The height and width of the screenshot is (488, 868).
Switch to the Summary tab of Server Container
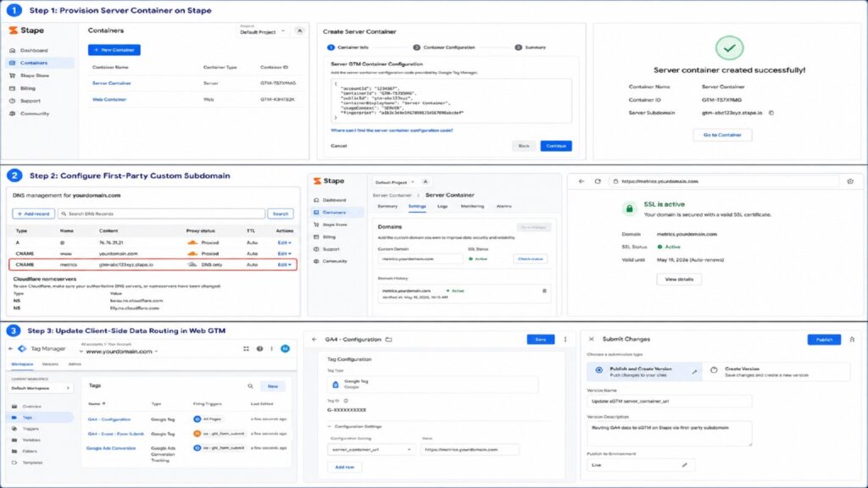[387, 207]
